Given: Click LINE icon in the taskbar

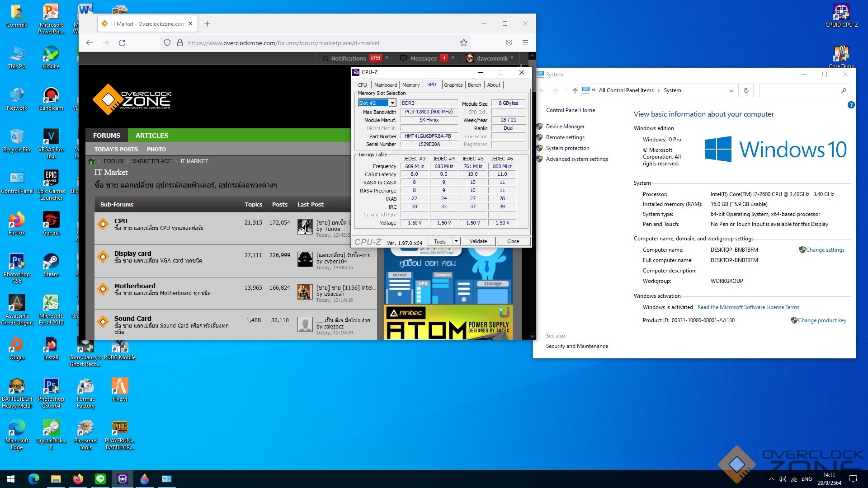Looking at the screenshot, I should click(x=100, y=479).
